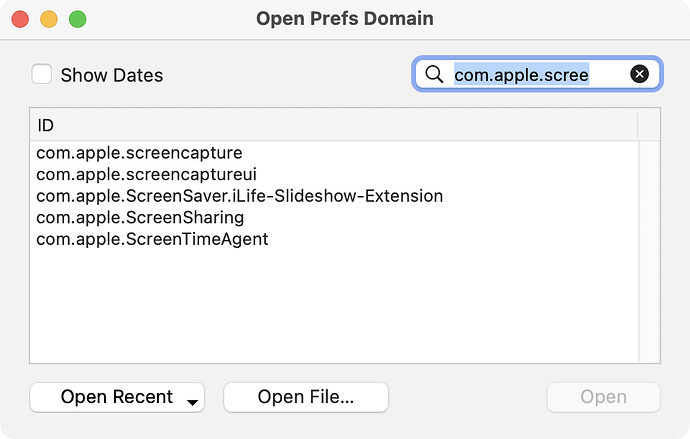Minimize the window with the yellow button

tap(49, 19)
